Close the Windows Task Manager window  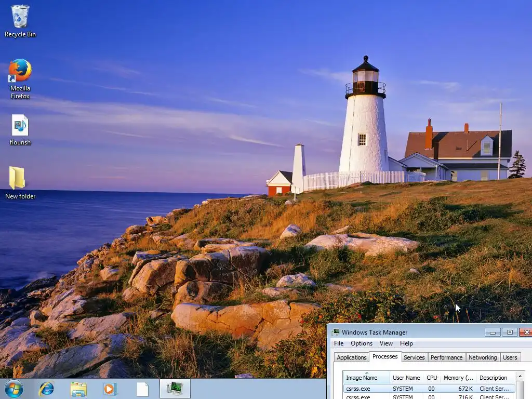tap(526, 332)
